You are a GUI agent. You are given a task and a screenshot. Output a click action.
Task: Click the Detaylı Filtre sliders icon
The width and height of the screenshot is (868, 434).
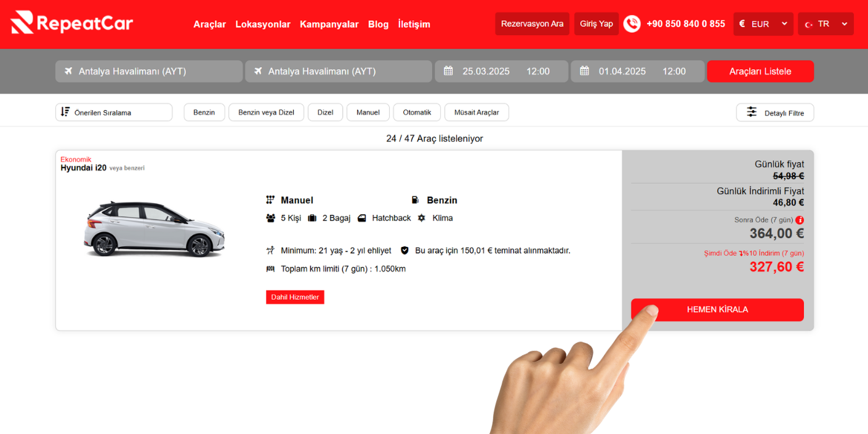click(x=752, y=112)
